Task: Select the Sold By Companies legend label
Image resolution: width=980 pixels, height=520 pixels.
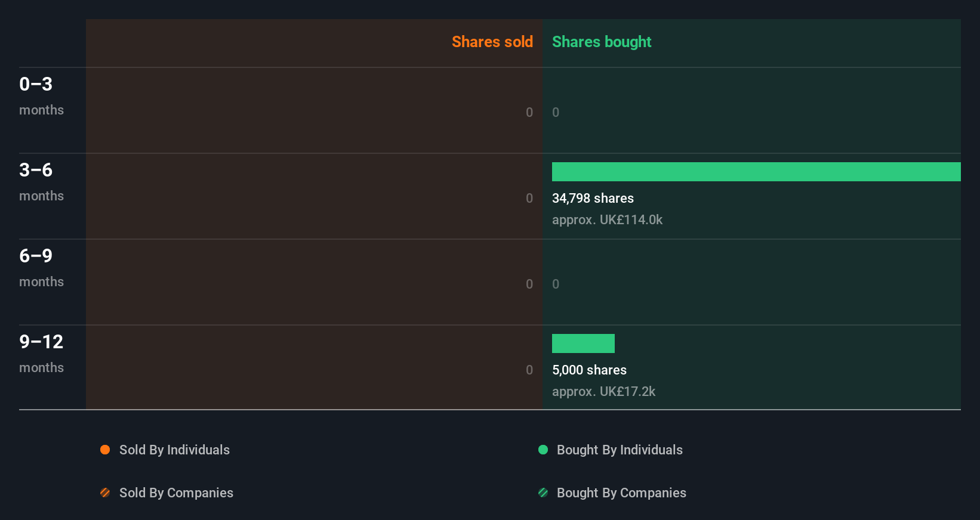Action: 176,493
